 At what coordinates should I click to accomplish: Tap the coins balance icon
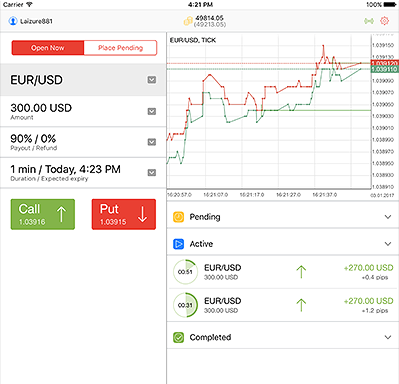pos(188,21)
